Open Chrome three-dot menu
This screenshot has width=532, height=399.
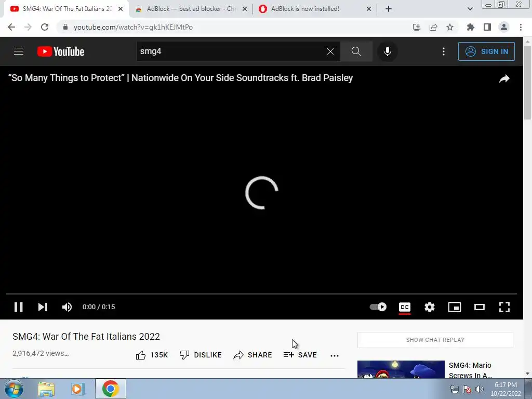[521, 27]
